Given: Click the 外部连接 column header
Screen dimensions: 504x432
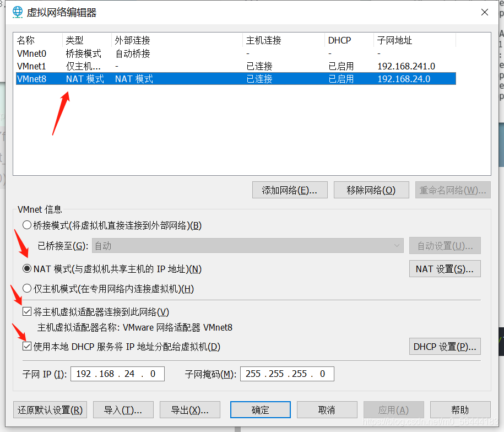Looking at the screenshot, I should click(x=177, y=40).
